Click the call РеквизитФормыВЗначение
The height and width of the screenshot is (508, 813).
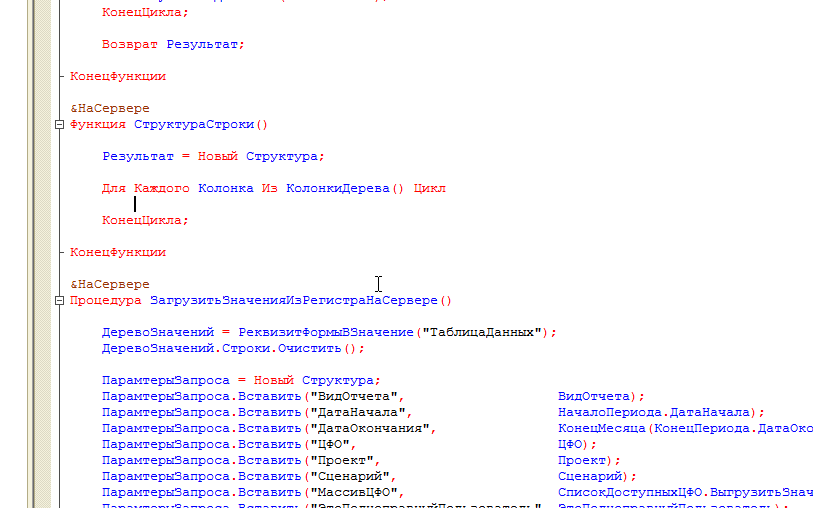click(x=326, y=332)
